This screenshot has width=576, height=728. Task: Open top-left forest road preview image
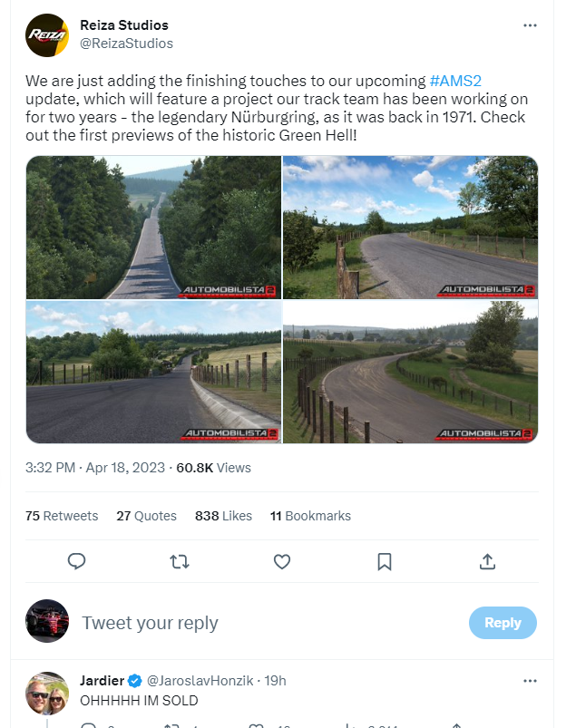click(x=153, y=227)
